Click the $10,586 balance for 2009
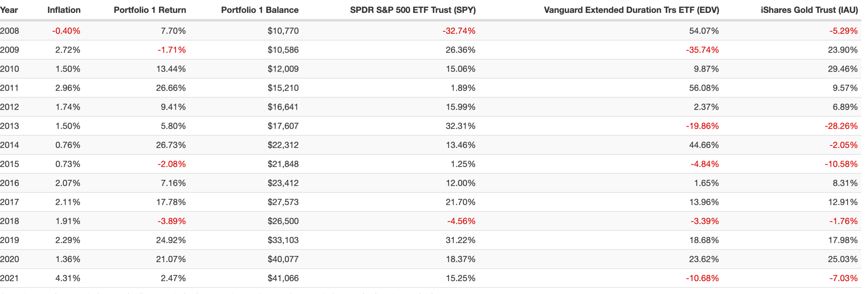 pyautogui.click(x=283, y=50)
